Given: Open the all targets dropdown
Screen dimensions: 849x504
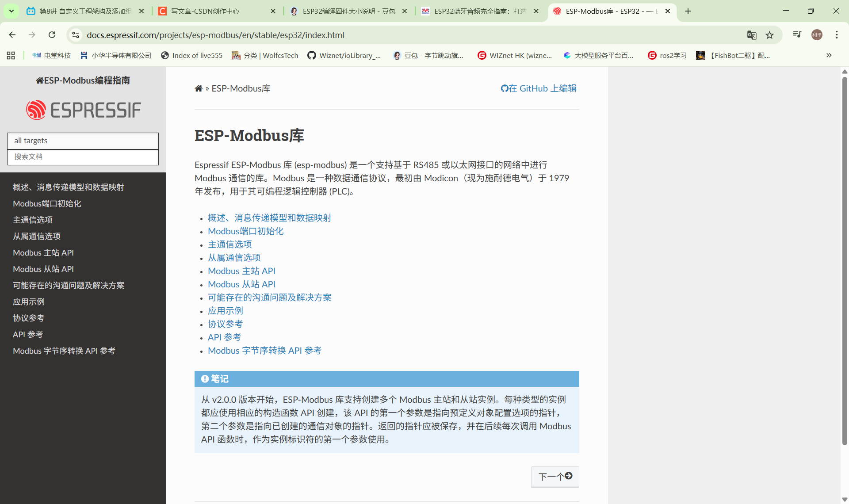Looking at the screenshot, I should click(83, 141).
